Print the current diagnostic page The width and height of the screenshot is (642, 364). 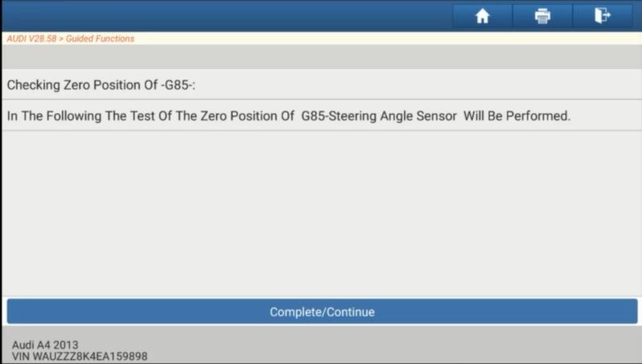[542, 16]
